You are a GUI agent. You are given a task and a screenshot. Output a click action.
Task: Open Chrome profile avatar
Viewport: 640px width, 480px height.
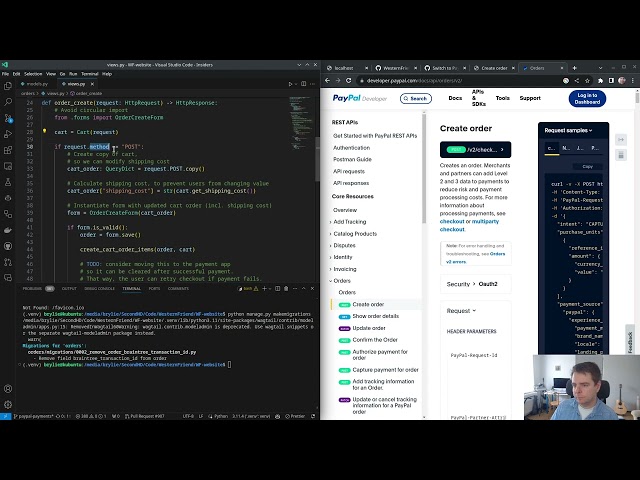(622, 81)
